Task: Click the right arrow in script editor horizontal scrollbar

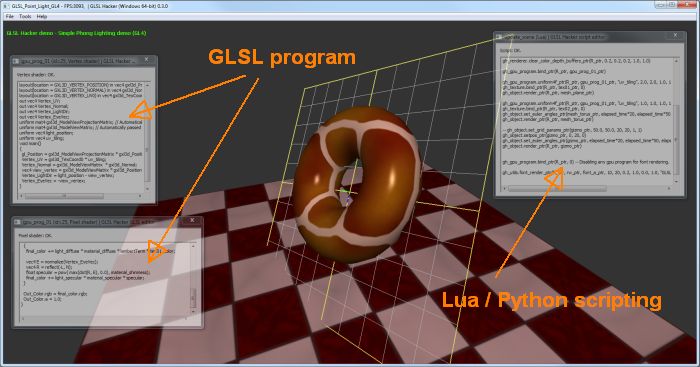Action: click(669, 189)
